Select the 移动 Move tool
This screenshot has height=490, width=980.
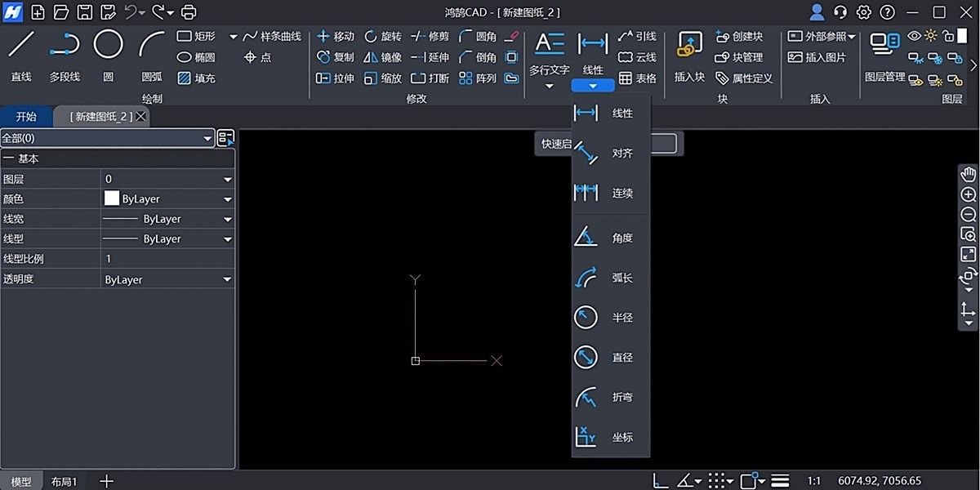coord(336,35)
